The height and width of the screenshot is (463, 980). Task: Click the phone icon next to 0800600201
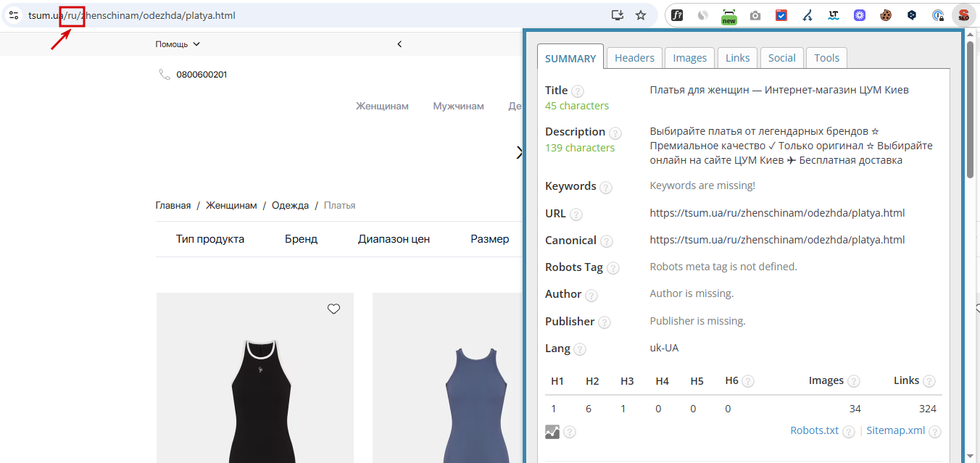165,74
